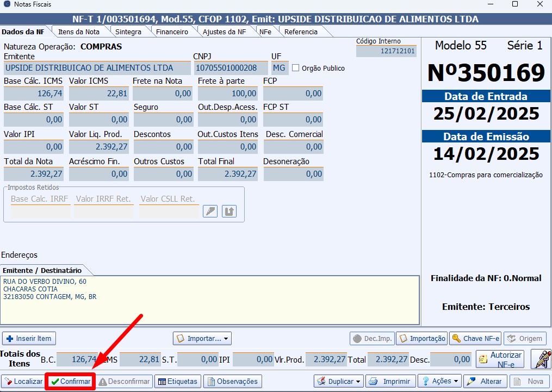Expand the Duplicar dropdown menu
This screenshot has width=552, height=392.
pos(339,381)
